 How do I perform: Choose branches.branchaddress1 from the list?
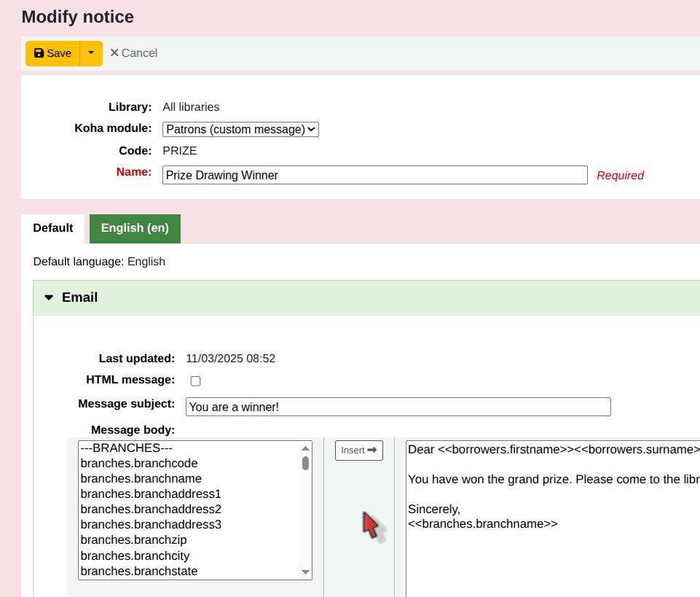(x=151, y=494)
